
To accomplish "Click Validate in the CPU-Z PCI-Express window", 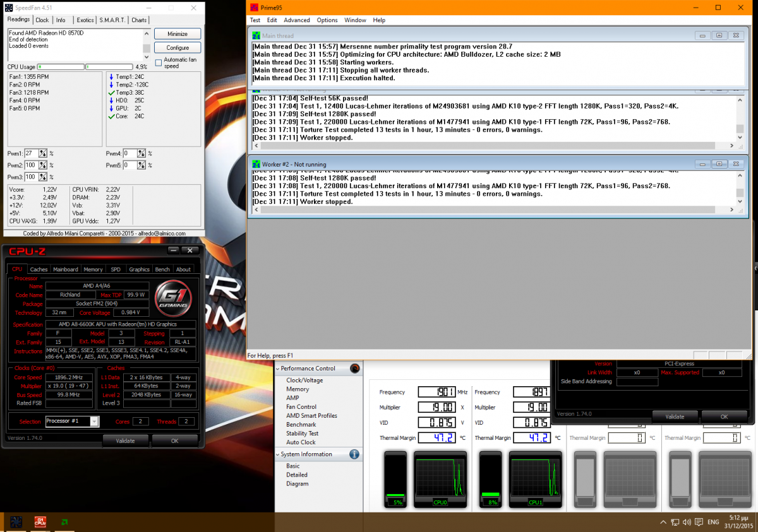I will coord(675,417).
